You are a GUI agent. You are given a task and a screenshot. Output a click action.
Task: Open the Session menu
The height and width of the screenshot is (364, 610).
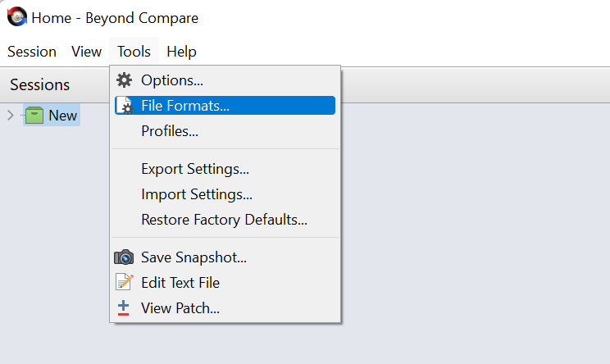pos(32,52)
